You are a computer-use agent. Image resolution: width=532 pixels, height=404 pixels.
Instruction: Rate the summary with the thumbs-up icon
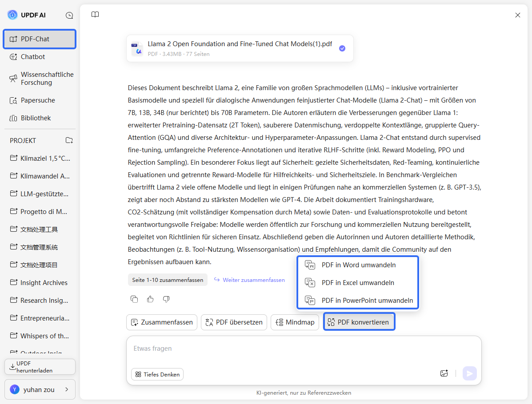coord(150,299)
